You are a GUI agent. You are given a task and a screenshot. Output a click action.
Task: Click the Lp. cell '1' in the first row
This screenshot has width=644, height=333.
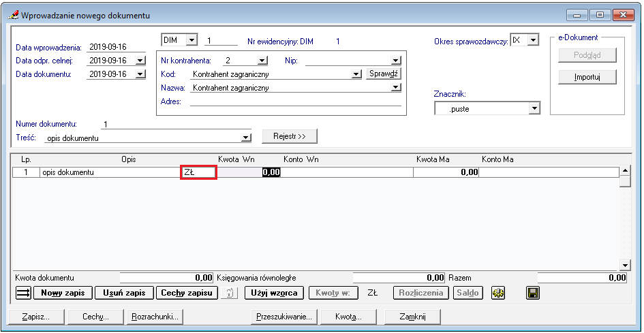(x=26, y=172)
